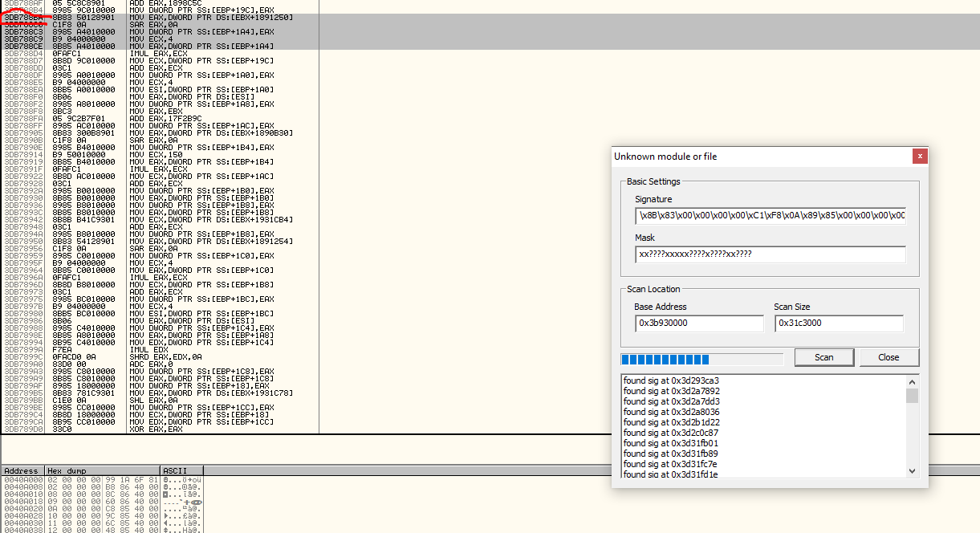The height and width of the screenshot is (533, 980).
Task: Click the Close button in scan dialog
Action: [x=889, y=357]
